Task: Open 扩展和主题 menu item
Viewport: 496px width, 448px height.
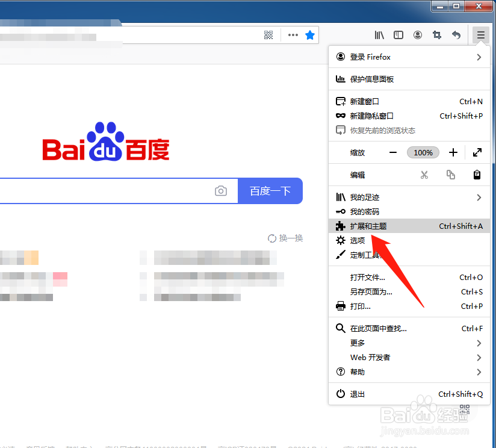Action: coord(409,226)
